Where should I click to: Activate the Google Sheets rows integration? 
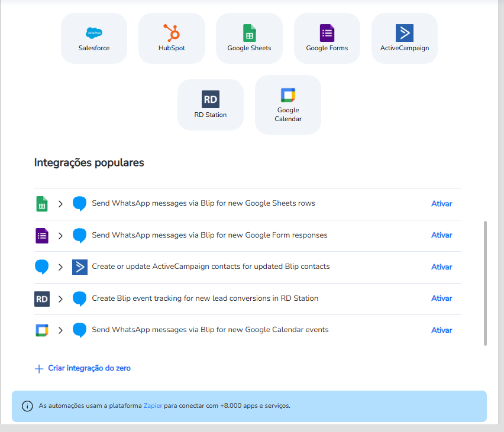point(441,204)
